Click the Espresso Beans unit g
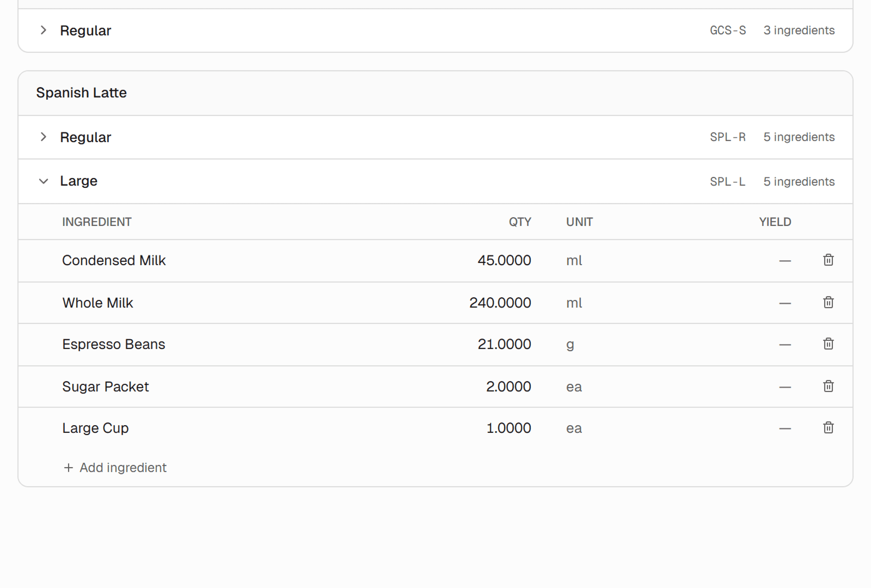This screenshot has height=588, width=871. [x=570, y=344]
